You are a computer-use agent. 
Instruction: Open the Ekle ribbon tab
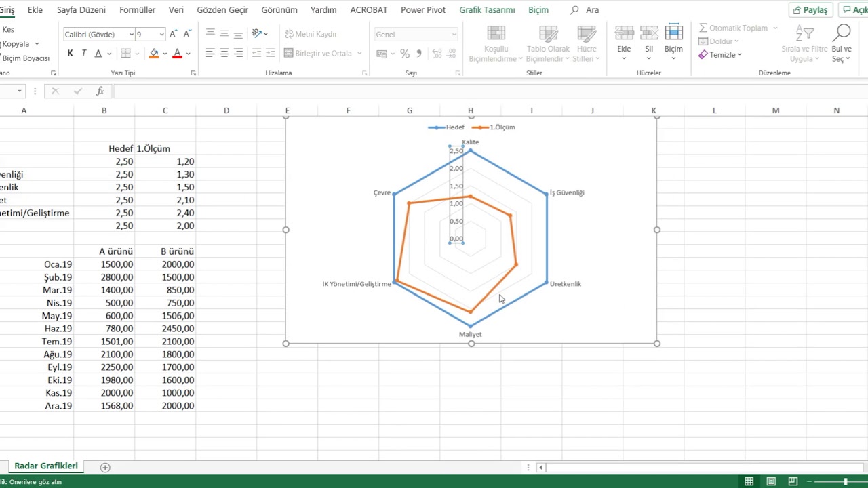(35, 10)
